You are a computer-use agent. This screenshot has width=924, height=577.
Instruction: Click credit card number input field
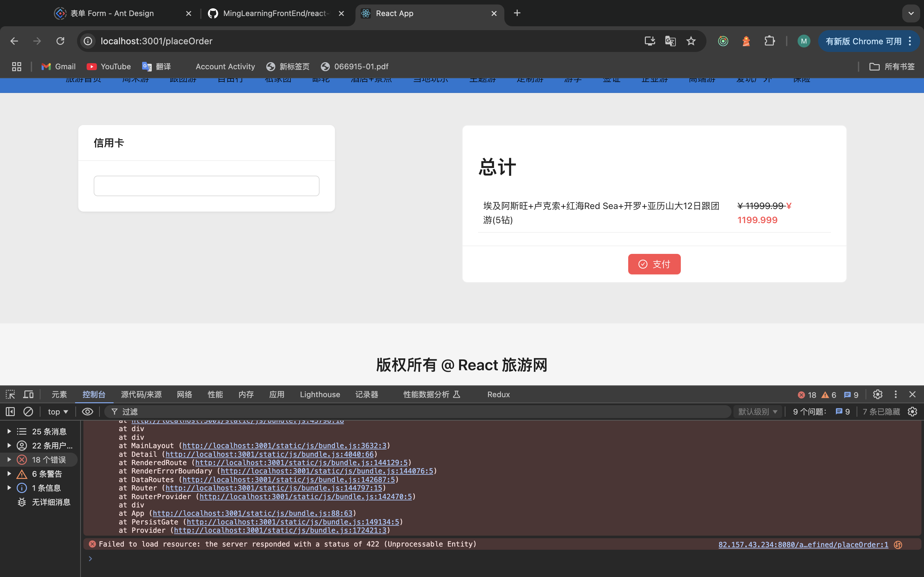click(x=206, y=185)
